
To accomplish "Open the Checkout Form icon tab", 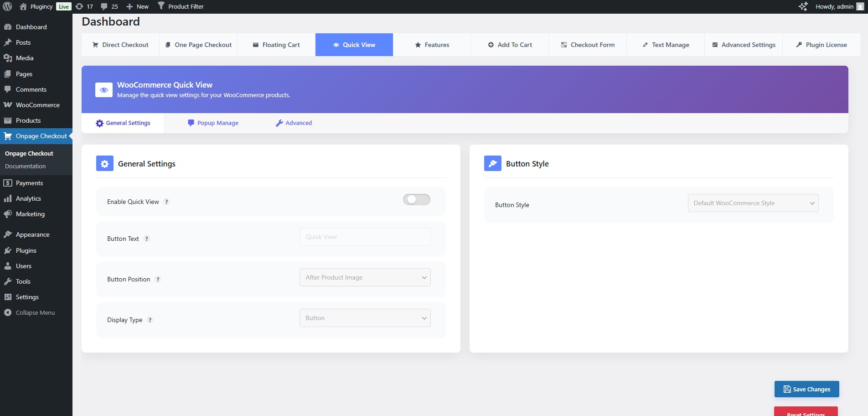I will [563, 45].
